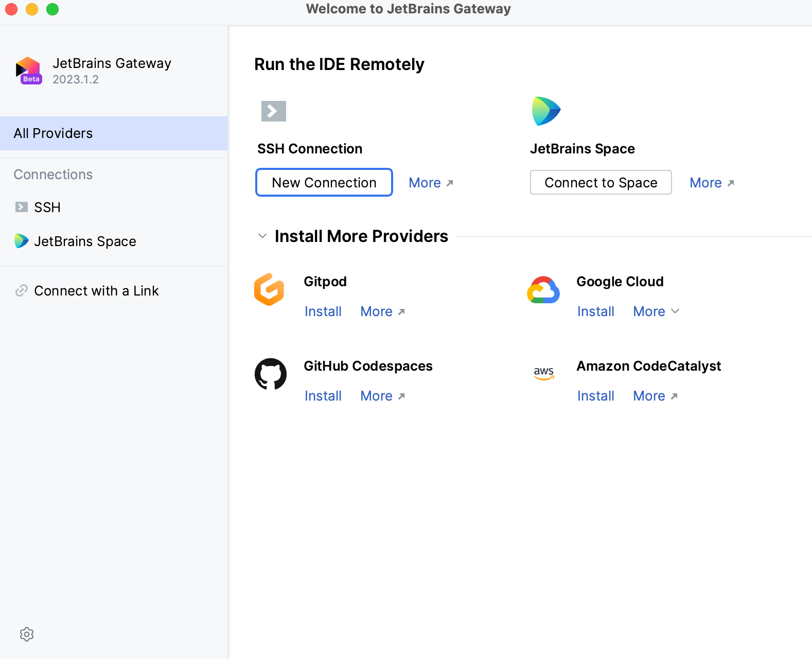Viewport: 812px width, 659px height.
Task: Open settings via the gear icon
Action: coord(27,634)
